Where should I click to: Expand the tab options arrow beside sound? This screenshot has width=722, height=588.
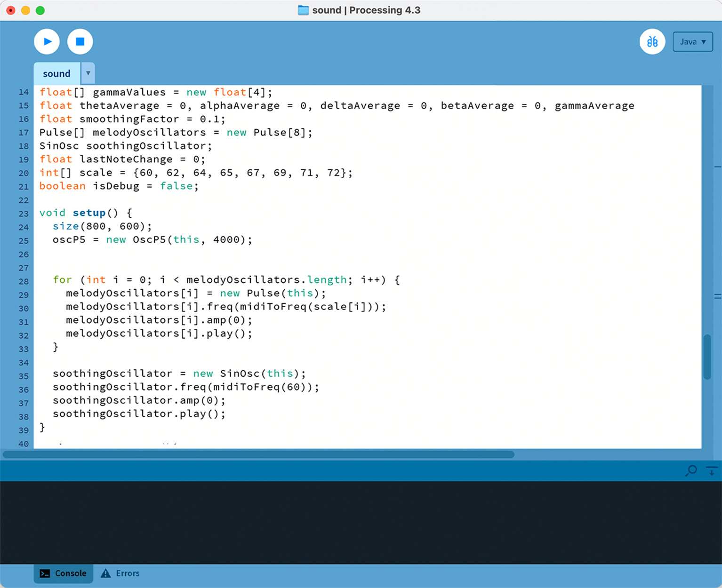click(x=88, y=73)
